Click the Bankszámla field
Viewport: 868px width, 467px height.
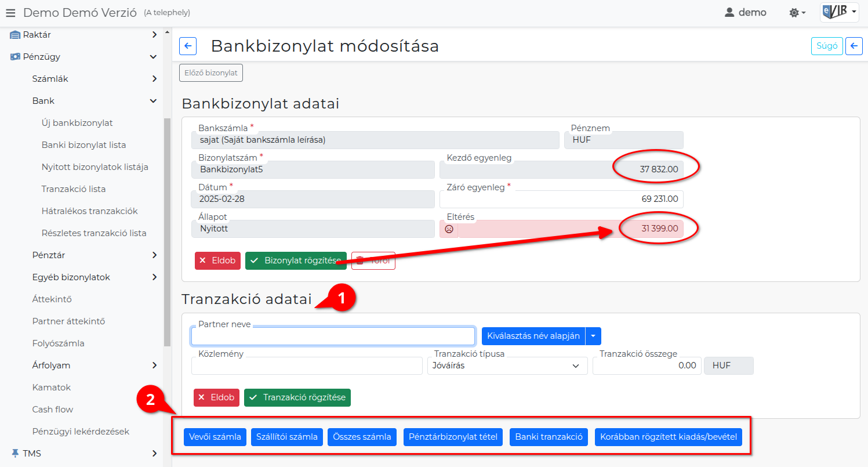375,140
